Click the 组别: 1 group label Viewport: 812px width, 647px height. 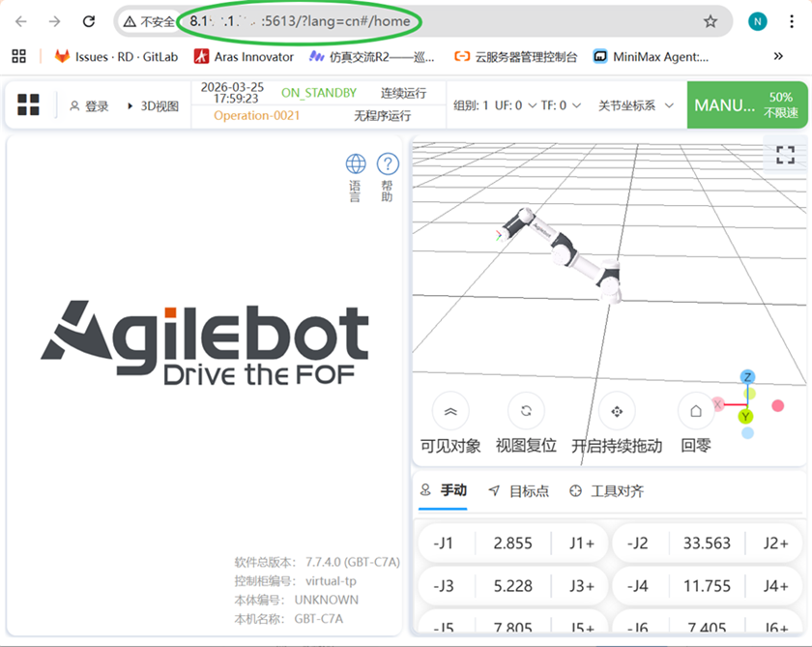[471, 105]
